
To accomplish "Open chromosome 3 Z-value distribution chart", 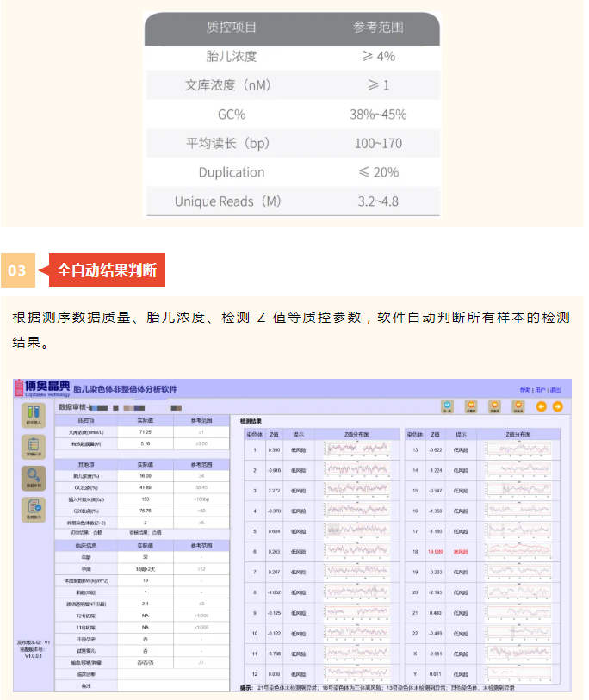I will (356, 490).
